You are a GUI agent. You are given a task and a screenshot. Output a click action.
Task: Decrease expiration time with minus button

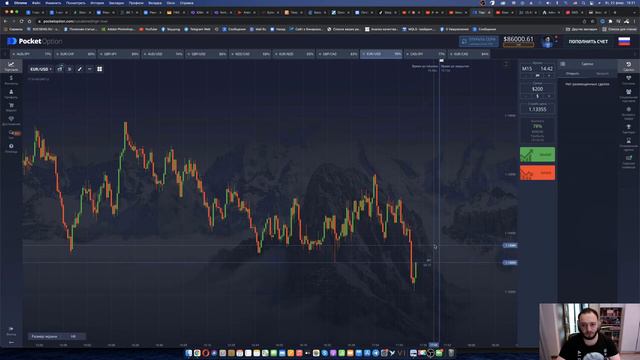click(526, 76)
